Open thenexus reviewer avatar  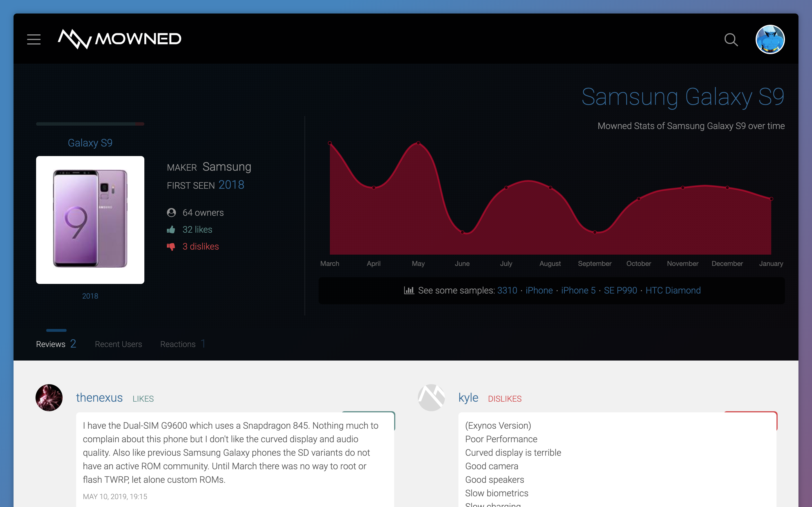coord(49,398)
